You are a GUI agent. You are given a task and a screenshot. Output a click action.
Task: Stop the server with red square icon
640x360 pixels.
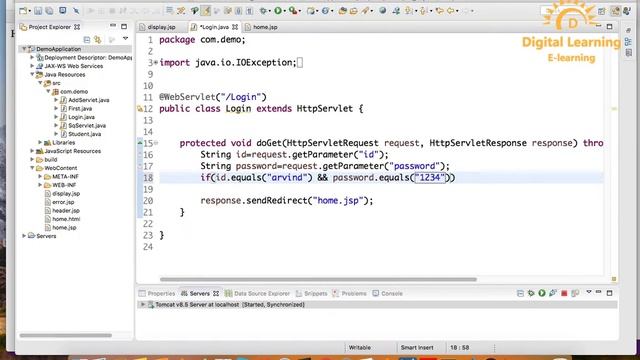[x=564, y=293]
